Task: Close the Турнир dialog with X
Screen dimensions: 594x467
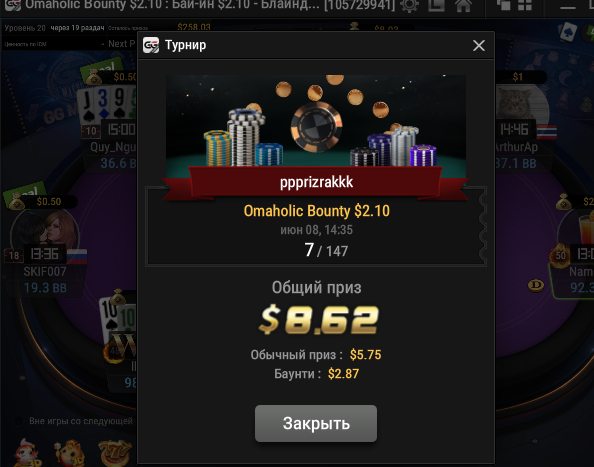Action: [x=479, y=45]
